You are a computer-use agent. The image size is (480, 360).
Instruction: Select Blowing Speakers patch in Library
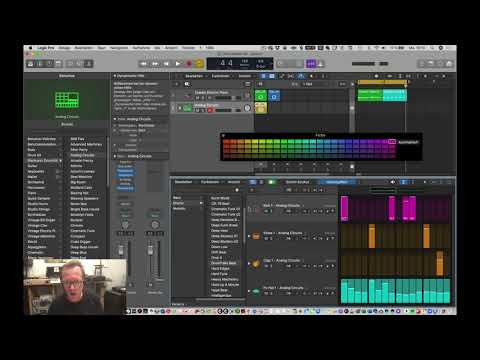84,198
